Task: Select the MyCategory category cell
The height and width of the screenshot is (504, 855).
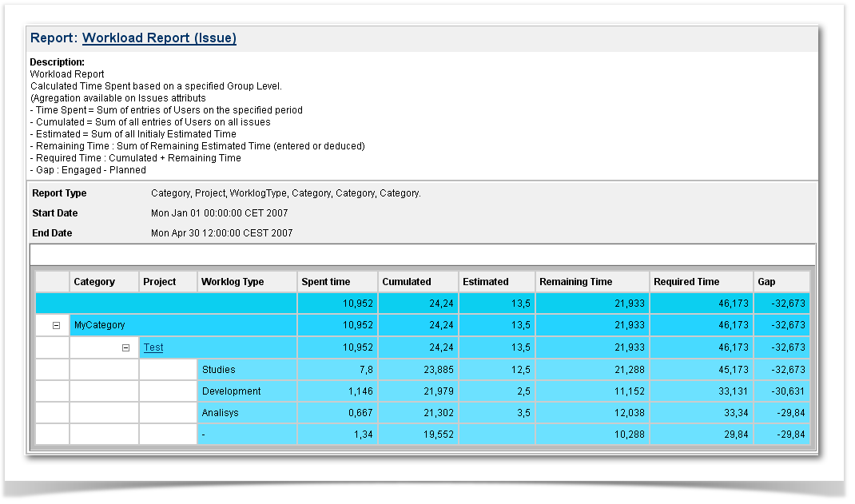Action: pyautogui.click(x=100, y=325)
